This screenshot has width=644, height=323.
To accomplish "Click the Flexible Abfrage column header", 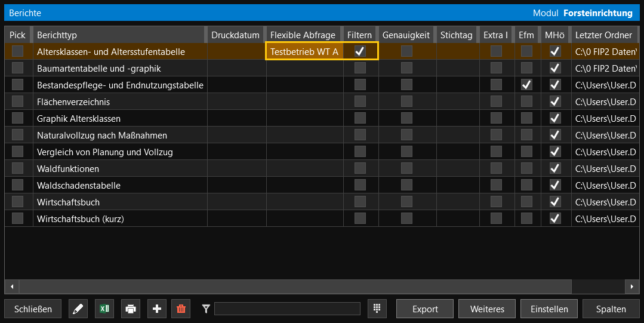I will 303,35.
